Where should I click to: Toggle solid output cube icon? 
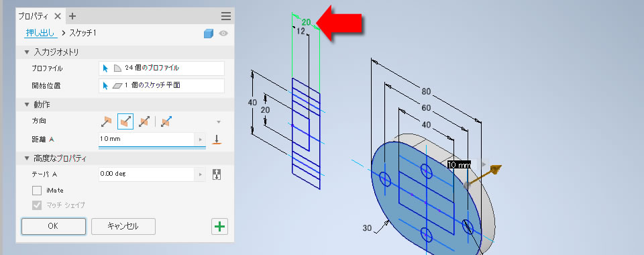coord(209,34)
